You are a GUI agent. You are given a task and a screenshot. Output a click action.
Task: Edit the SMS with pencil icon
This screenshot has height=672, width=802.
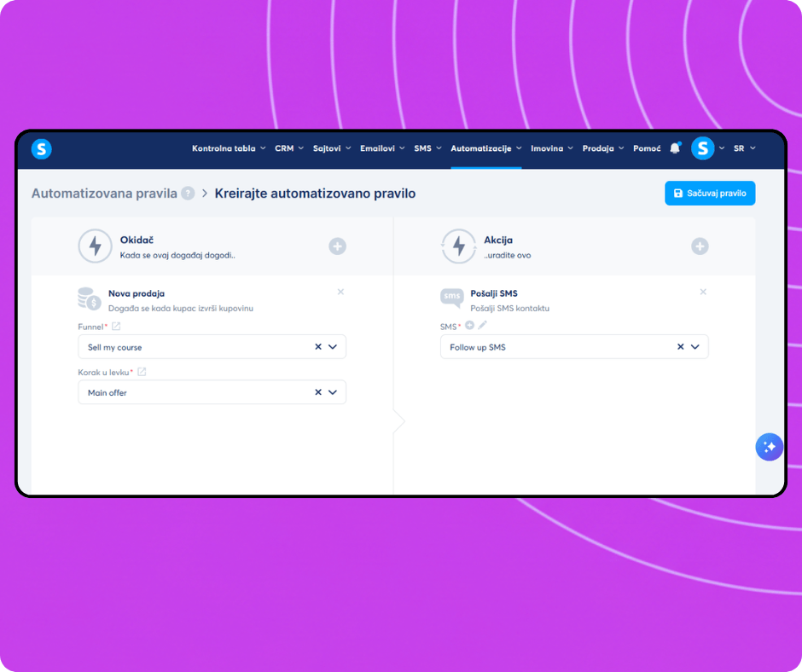[x=482, y=325]
